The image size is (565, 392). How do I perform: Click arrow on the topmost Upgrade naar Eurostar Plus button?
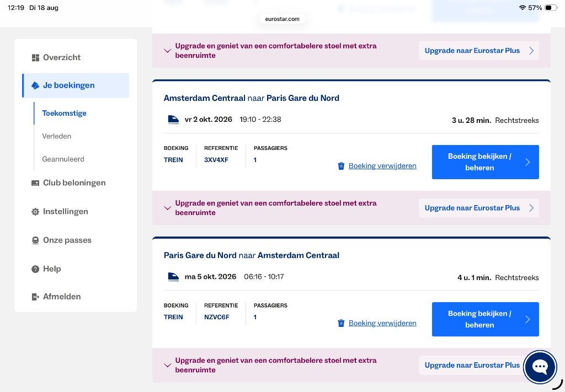click(531, 51)
